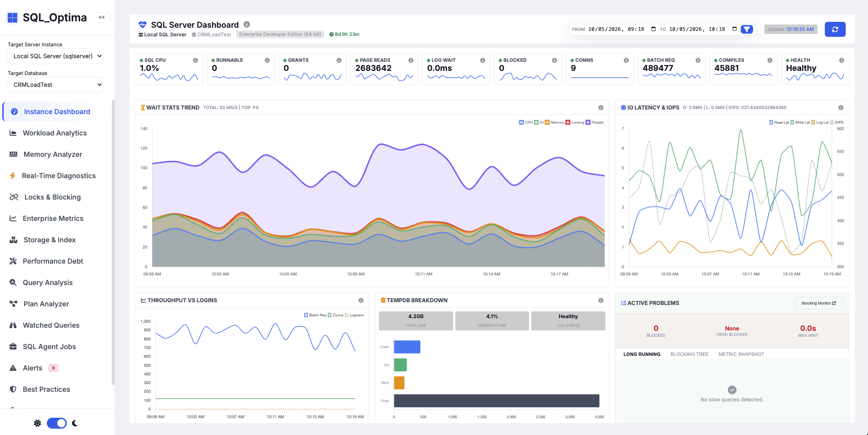
Task: Go to Workload Analytics
Action: click(55, 133)
